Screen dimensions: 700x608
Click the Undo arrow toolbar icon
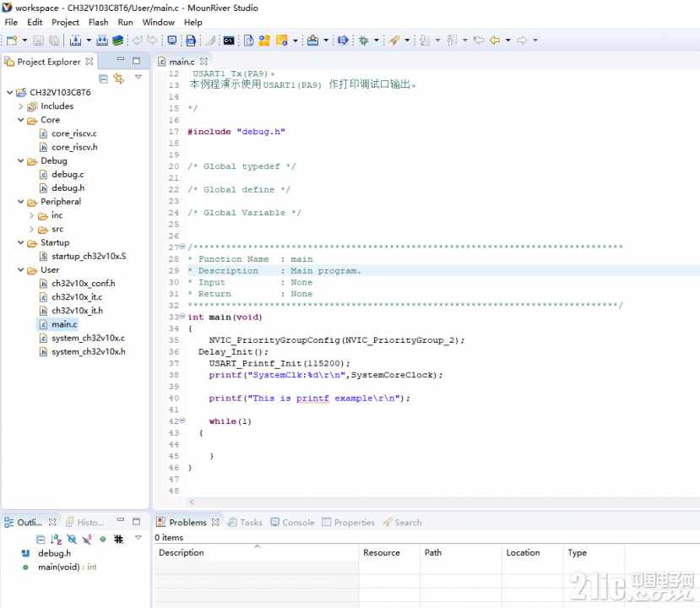pos(138,41)
